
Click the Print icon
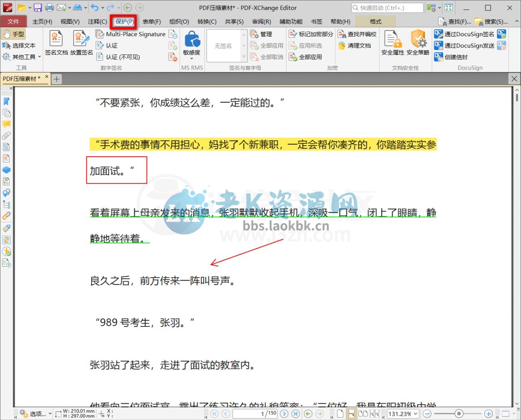50,7
